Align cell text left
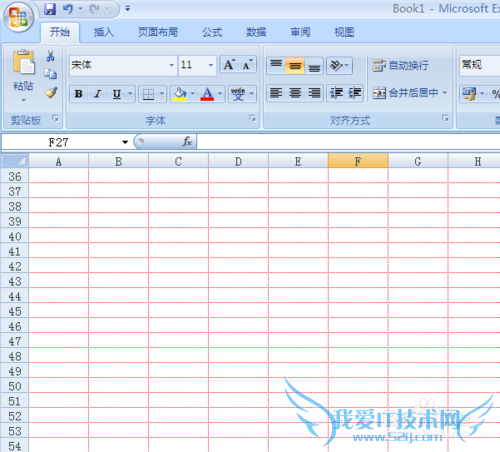Image resolution: width=500 pixels, height=452 pixels. click(x=276, y=93)
